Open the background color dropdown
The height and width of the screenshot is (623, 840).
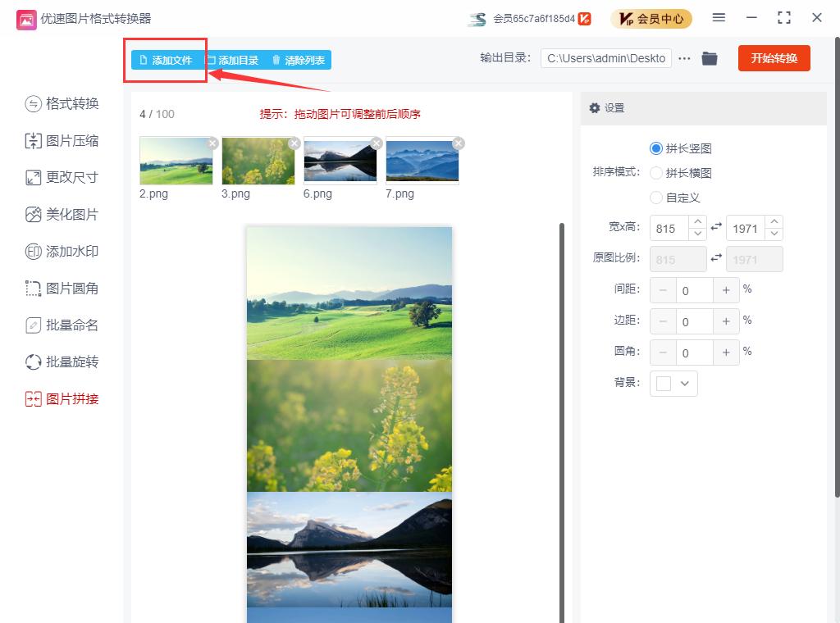(673, 383)
